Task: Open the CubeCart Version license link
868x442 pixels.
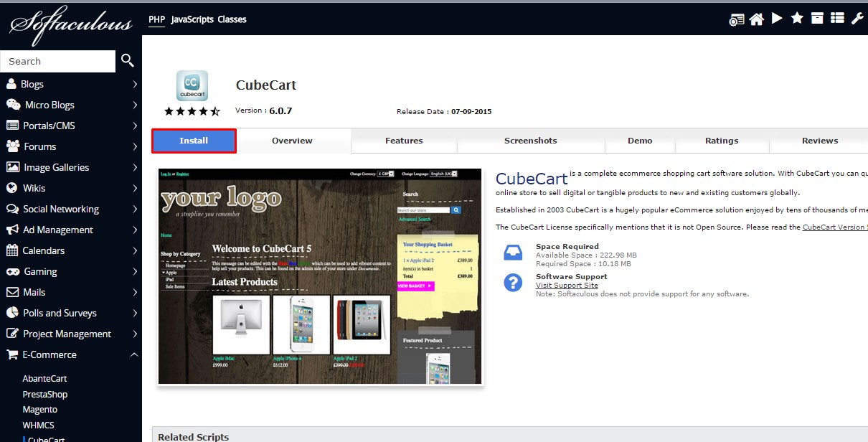Action: click(835, 227)
